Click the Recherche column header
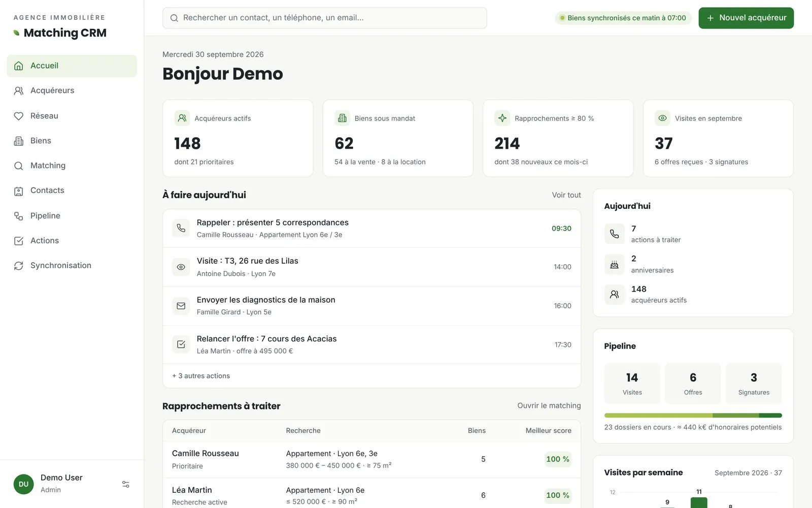812x508 pixels. click(x=303, y=431)
